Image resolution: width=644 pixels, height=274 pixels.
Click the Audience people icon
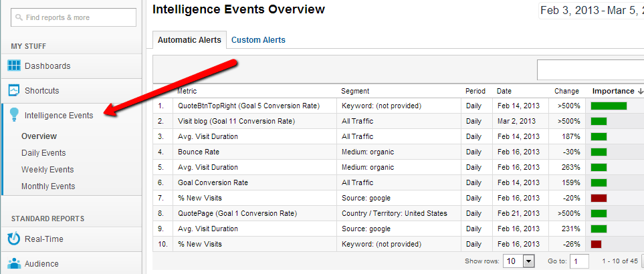[14, 263]
